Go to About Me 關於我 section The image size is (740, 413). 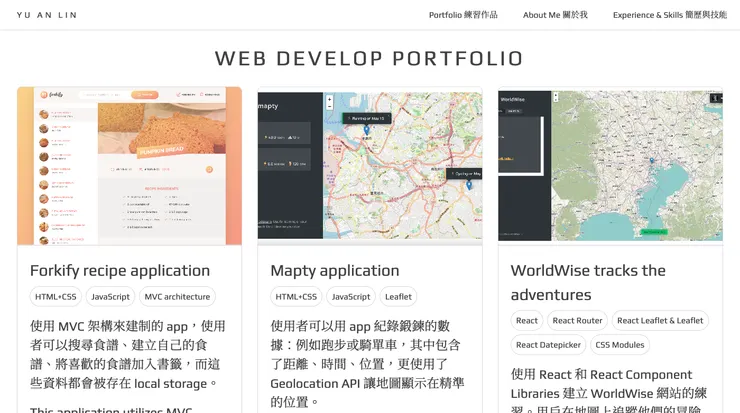555,15
